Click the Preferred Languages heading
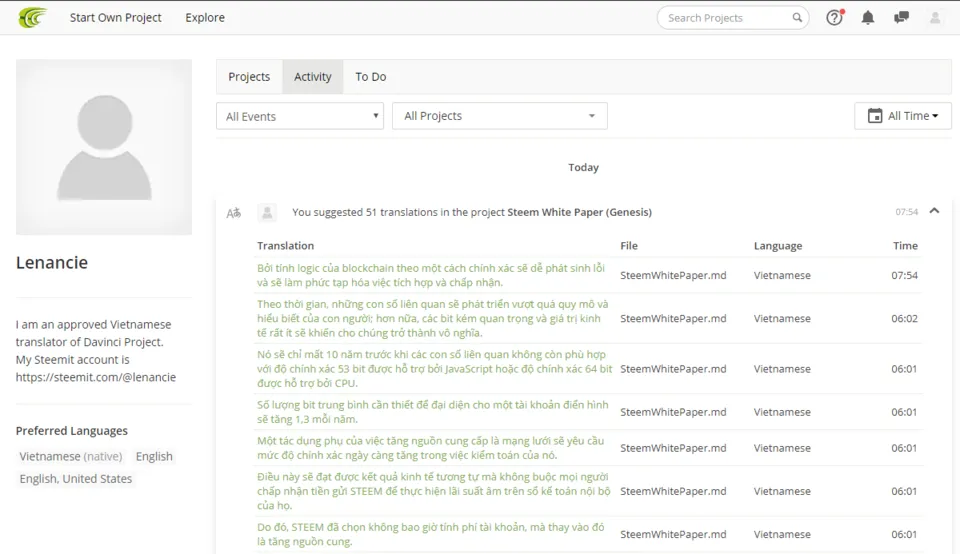 [72, 430]
